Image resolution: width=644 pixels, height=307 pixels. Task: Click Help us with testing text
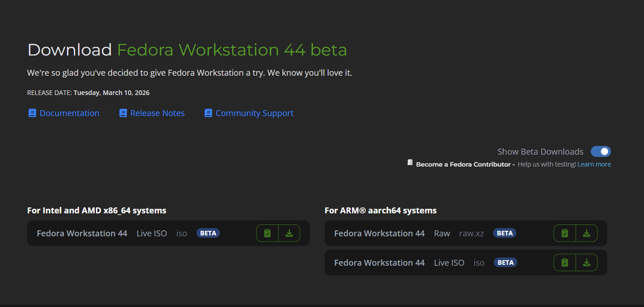547,164
